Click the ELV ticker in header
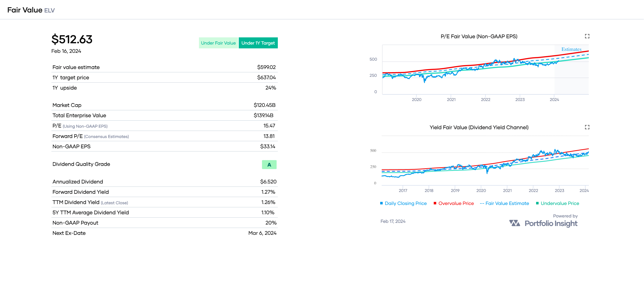 click(49, 11)
